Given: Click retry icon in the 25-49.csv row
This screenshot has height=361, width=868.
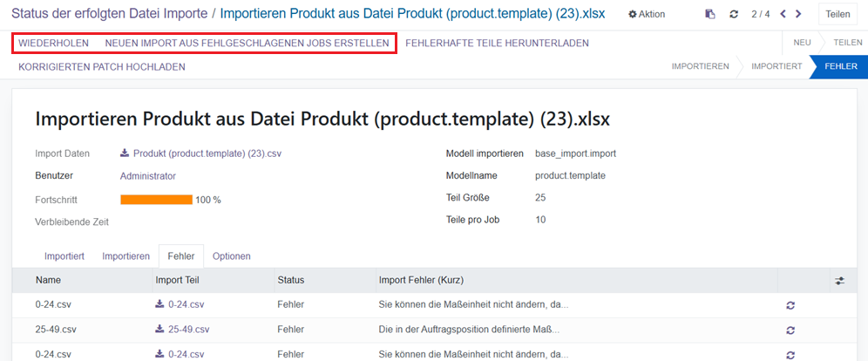Looking at the screenshot, I should 790,330.
